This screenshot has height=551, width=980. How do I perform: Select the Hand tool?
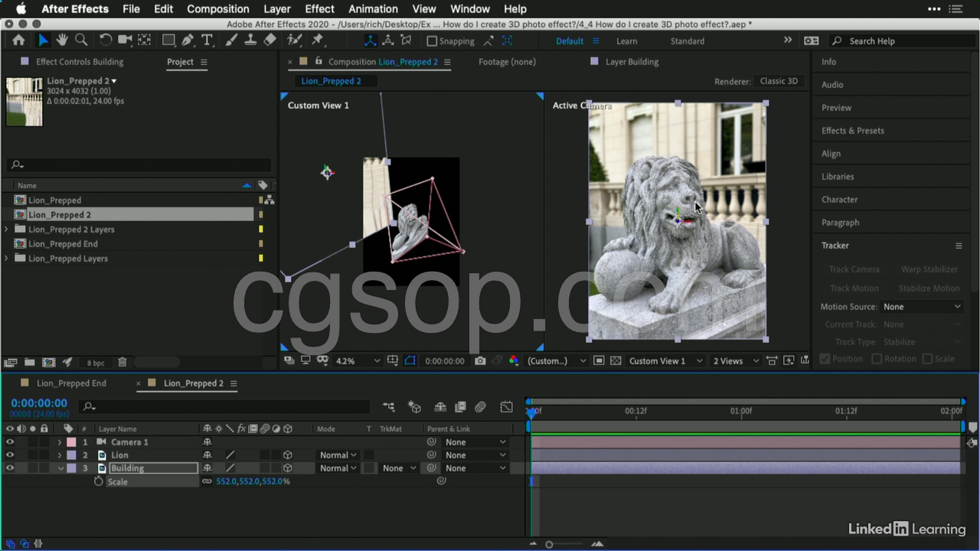pos(62,41)
